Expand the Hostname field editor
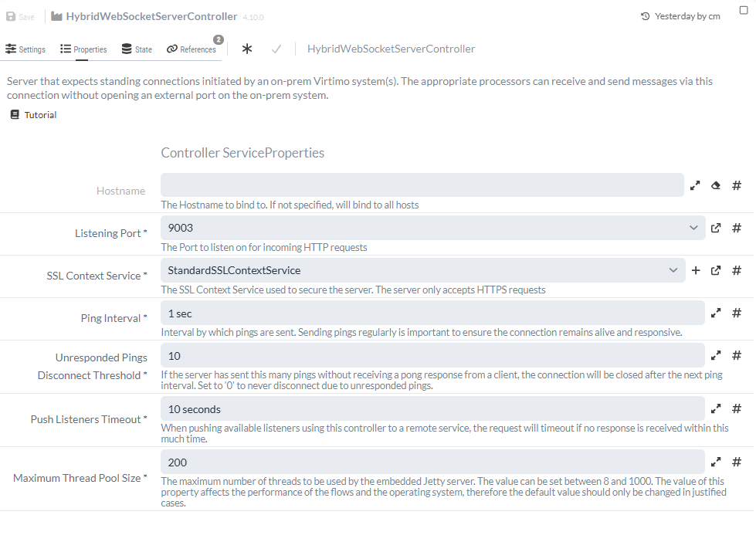Image resolution: width=756 pixels, height=542 pixels. [x=695, y=185]
